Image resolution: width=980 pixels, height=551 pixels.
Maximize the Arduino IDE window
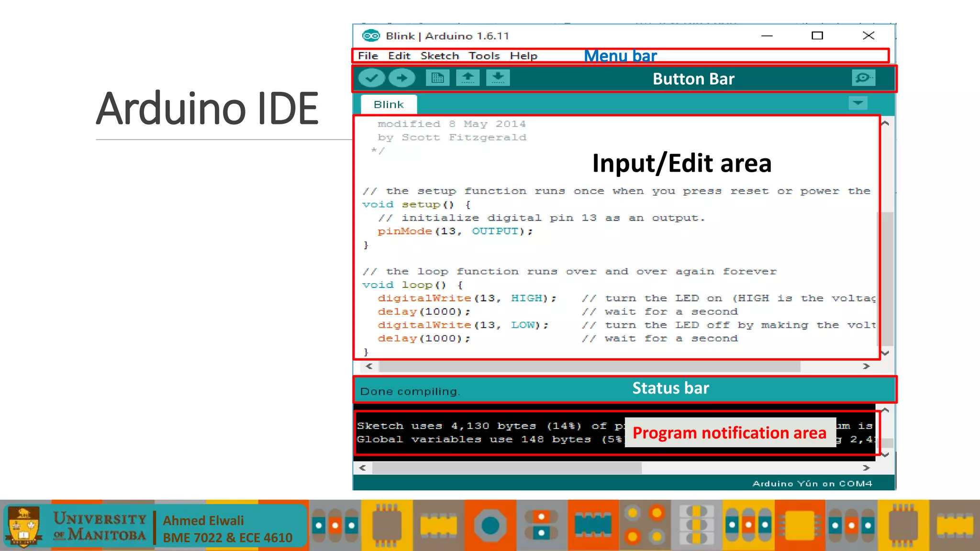click(817, 36)
